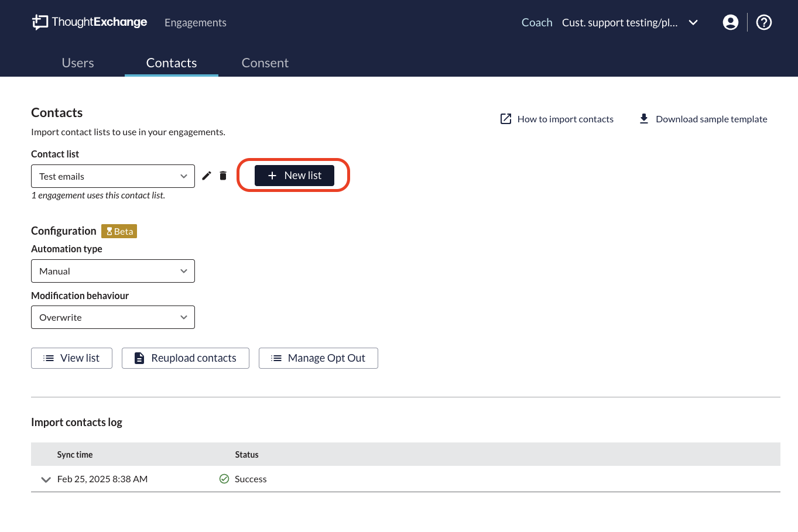Click the Reupload contacts button
This screenshot has width=798, height=532.
click(186, 358)
